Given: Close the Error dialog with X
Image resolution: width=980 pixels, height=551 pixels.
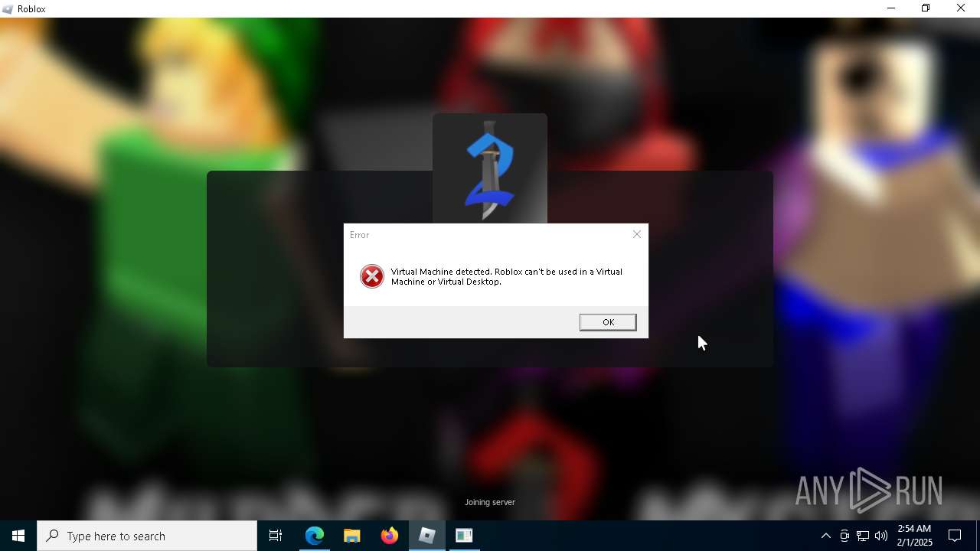Looking at the screenshot, I should tap(637, 234).
